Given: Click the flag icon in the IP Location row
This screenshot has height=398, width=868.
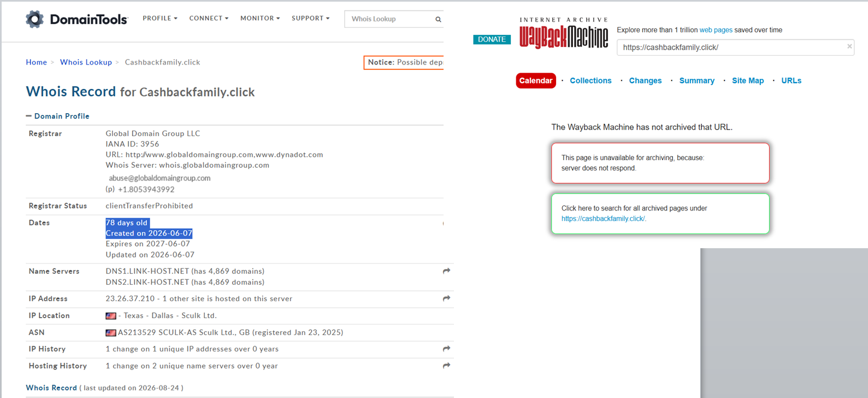Looking at the screenshot, I should click(x=111, y=316).
